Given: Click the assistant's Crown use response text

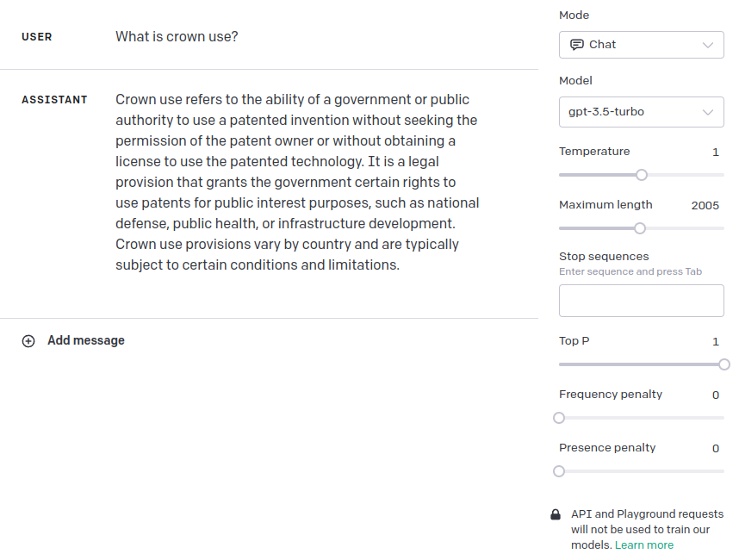Looking at the screenshot, I should [297, 183].
